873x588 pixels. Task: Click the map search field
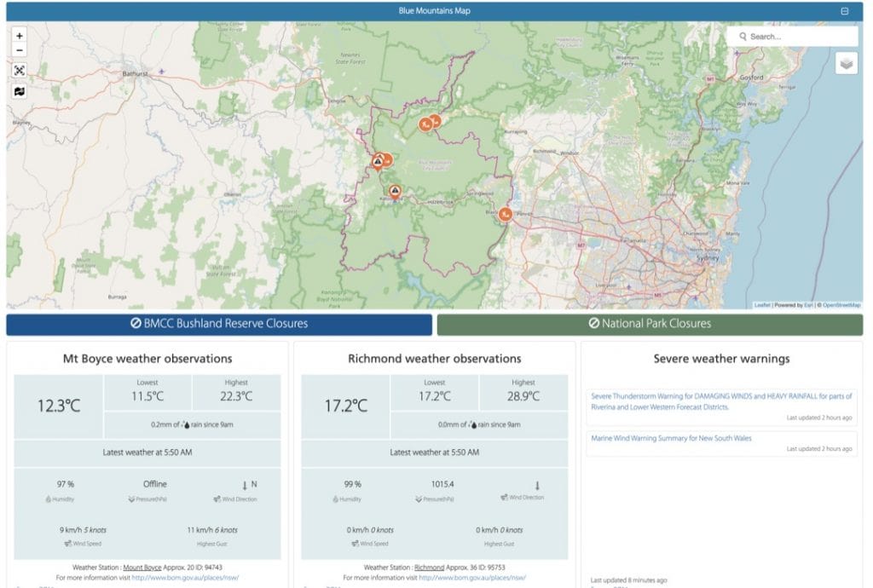click(799, 37)
